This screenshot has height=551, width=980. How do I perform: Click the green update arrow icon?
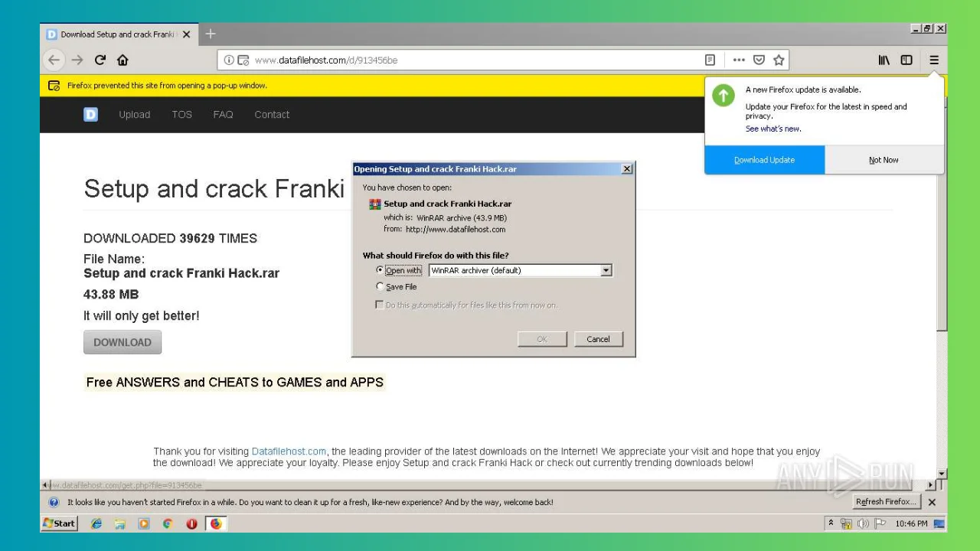tap(724, 95)
